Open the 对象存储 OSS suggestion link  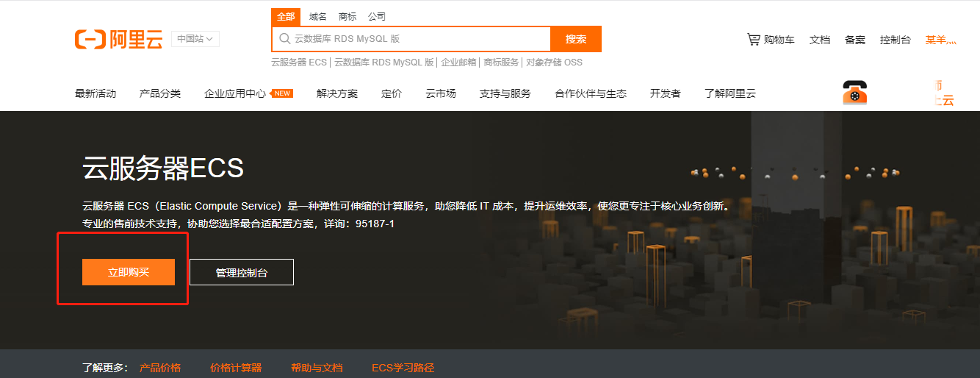(555, 63)
